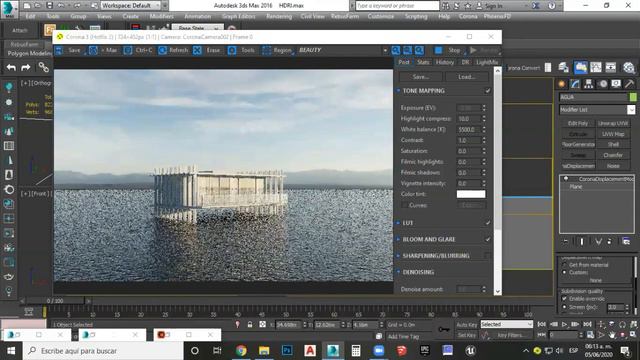Click the Play animation button
Screen dimensions: 640x360
(564, 324)
